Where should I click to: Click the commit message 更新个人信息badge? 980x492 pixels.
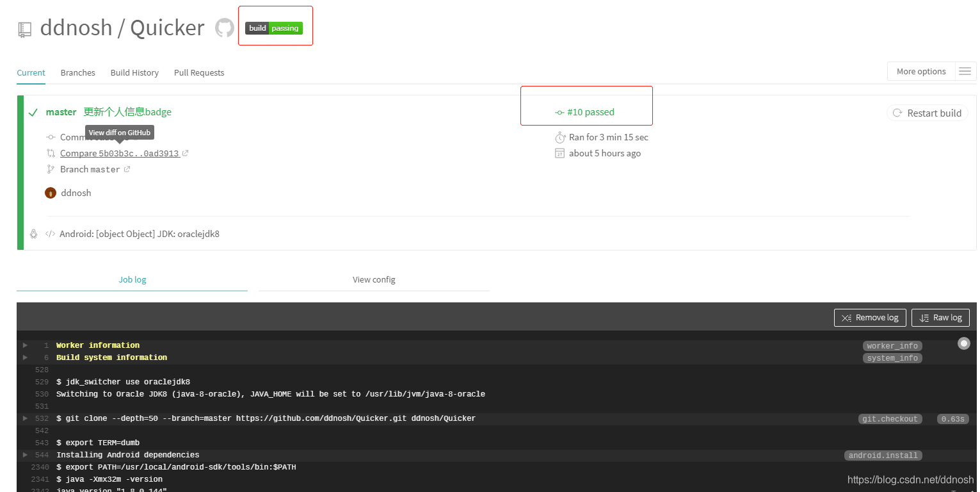tap(127, 112)
